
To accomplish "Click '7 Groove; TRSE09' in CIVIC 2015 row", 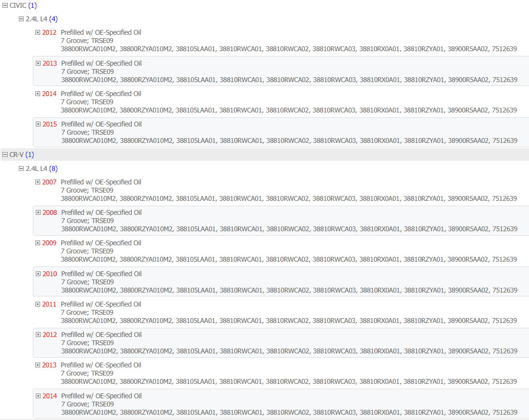I will point(87,132).
